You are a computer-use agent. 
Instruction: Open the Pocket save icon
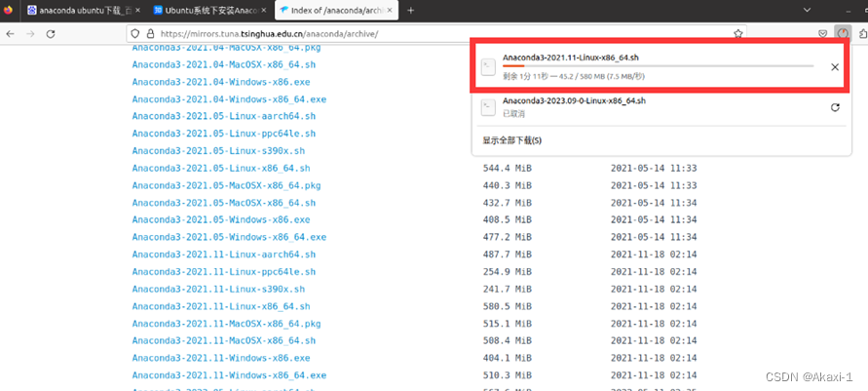click(823, 34)
